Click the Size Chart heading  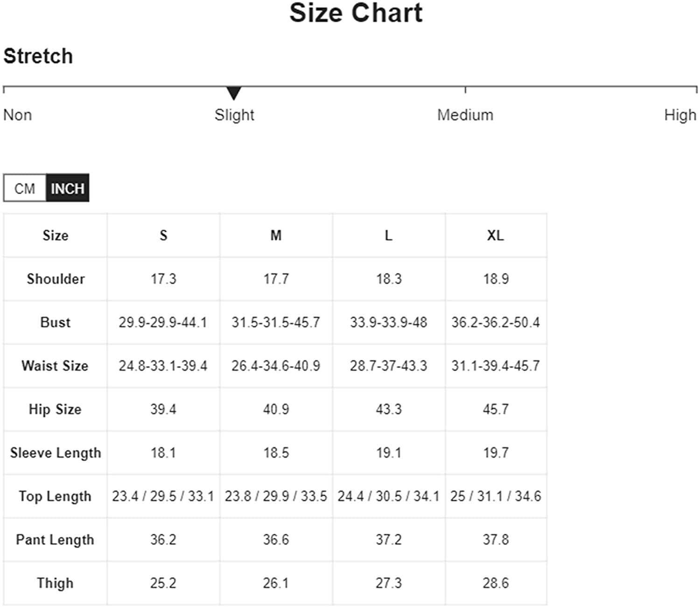pos(356,13)
